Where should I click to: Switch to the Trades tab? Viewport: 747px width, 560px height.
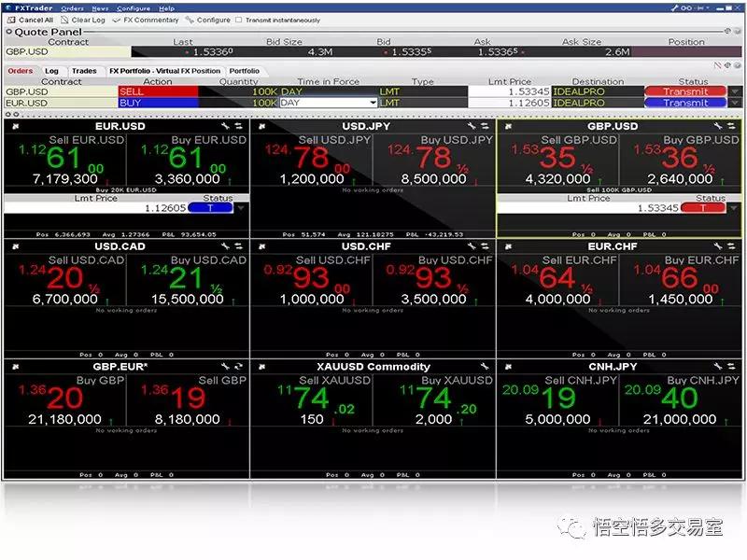pos(84,71)
